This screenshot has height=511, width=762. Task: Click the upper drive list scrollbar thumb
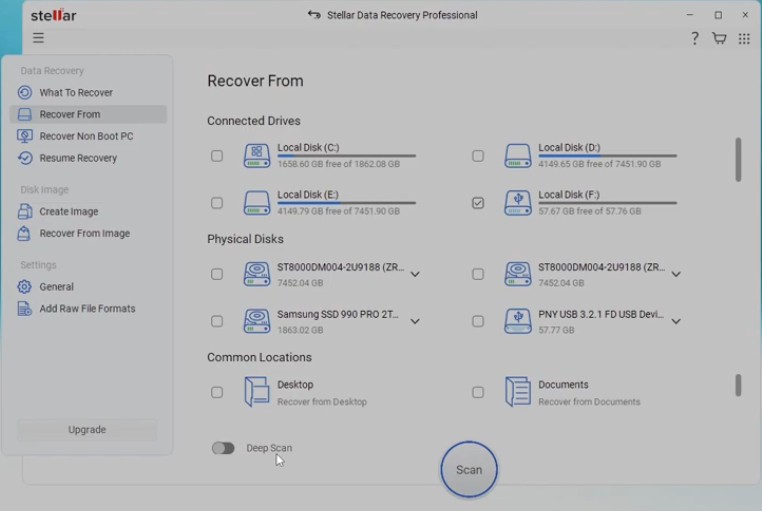coord(738,159)
